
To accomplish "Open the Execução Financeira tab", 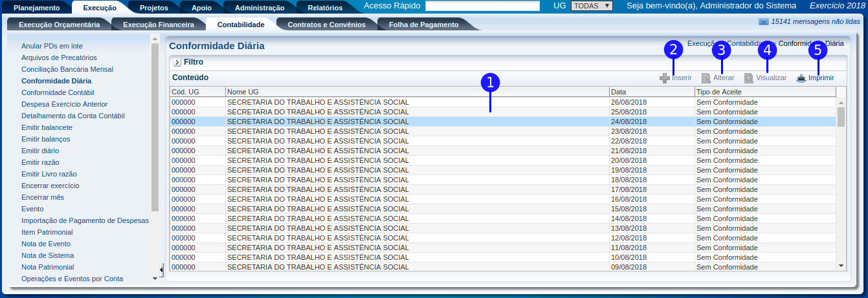I will 158,25.
